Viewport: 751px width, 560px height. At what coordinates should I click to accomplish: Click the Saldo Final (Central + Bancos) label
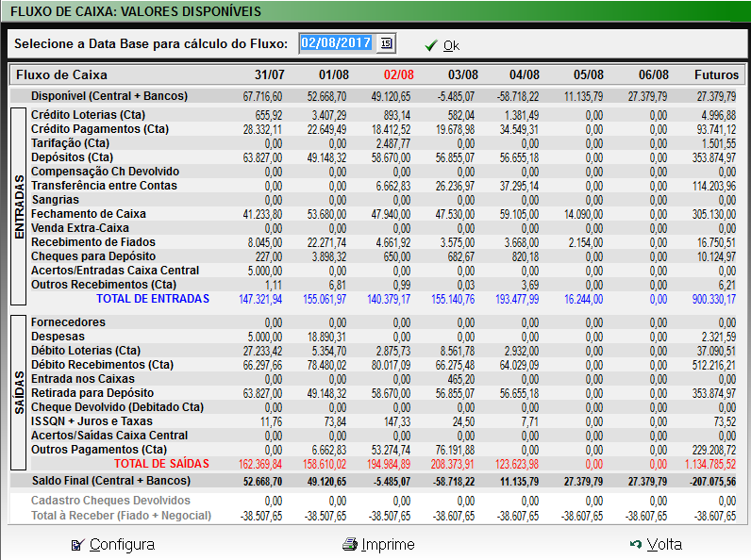(x=111, y=481)
